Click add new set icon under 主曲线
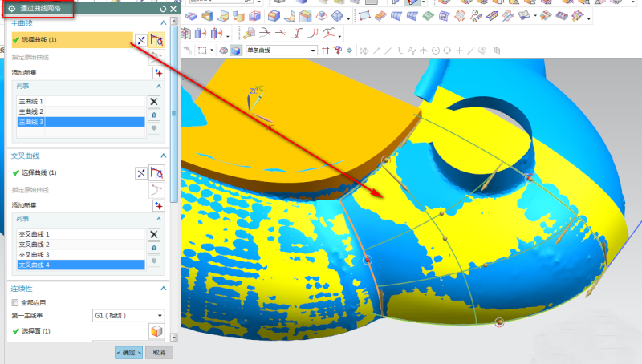The height and width of the screenshot is (364, 642). point(158,72)
